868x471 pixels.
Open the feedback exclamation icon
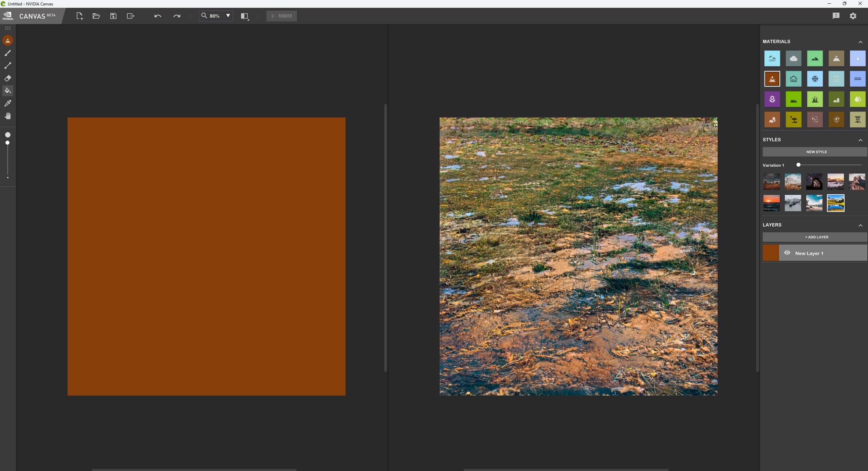click(836, 16)
